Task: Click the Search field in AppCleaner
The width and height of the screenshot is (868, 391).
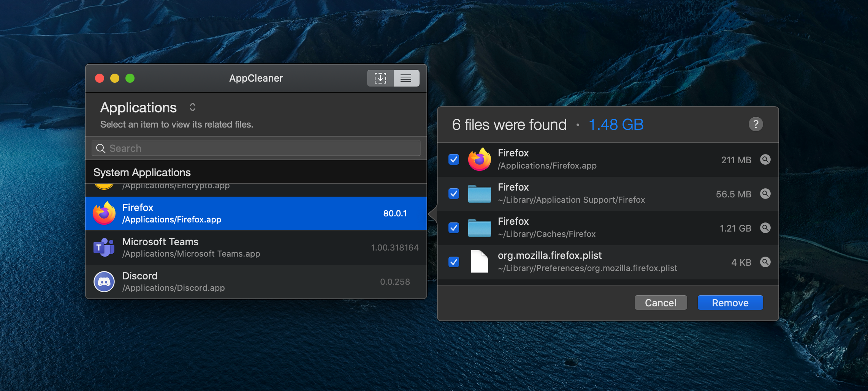Action: [256, 148]
